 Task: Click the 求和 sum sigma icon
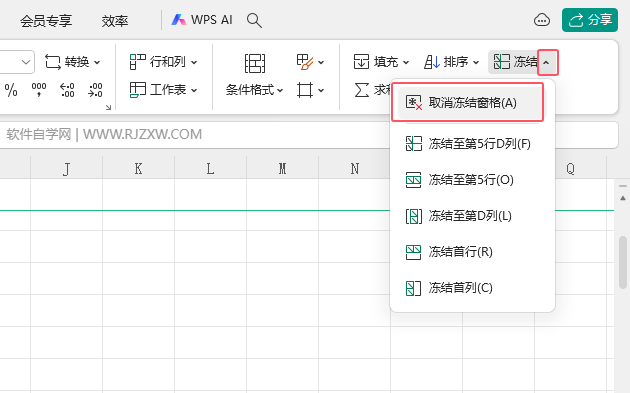click(x=362, y=90)
